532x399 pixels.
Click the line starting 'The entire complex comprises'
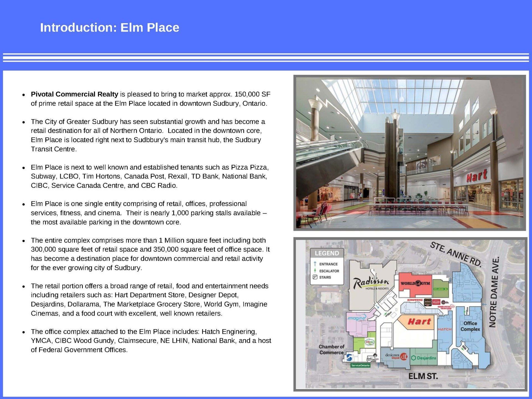pyautogui.click(x=148, y=241)
